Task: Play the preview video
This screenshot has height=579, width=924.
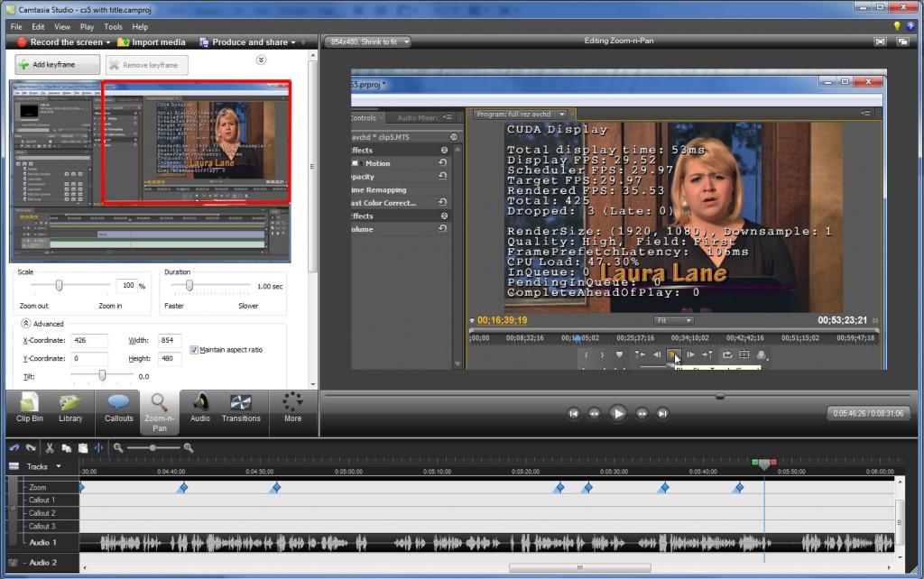Action: point(617,413)
